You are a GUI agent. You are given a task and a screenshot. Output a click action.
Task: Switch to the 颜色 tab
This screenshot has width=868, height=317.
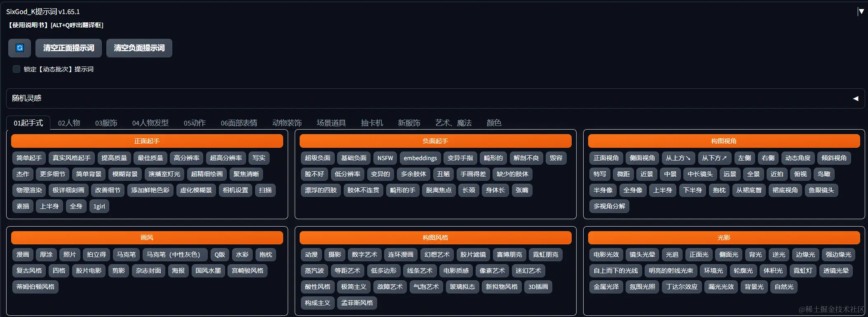[x=494, y=123]
